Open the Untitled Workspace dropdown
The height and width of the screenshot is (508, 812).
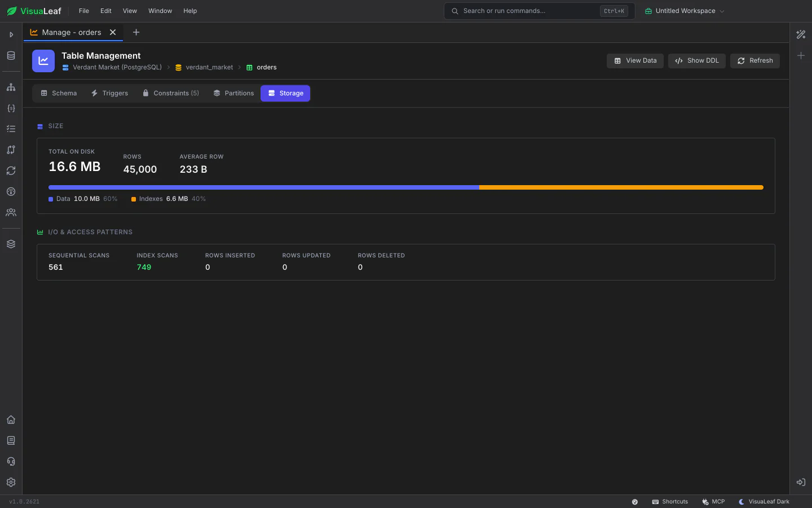pos(685,11)
